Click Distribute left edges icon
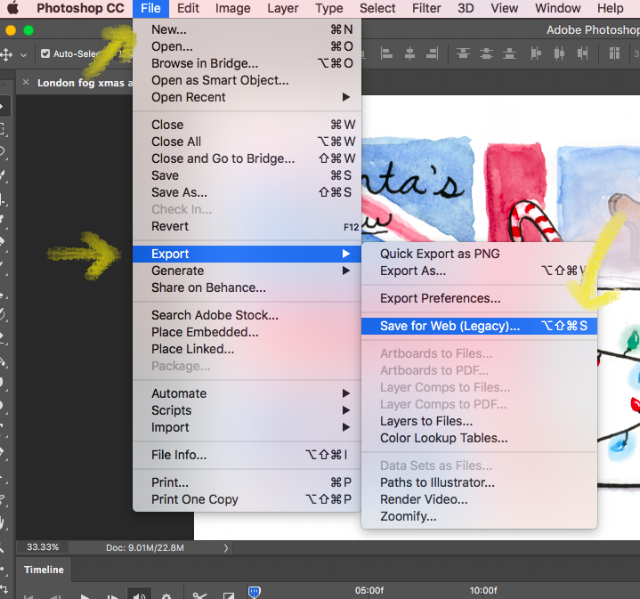This screenshot has height=599, width=640. pyautogui.click(x=536, y=53)
